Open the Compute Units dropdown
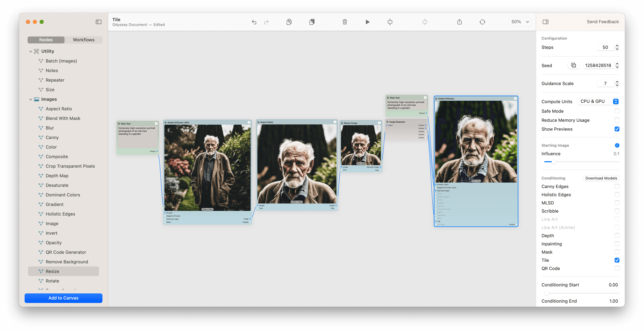 (x=599, y=101)
